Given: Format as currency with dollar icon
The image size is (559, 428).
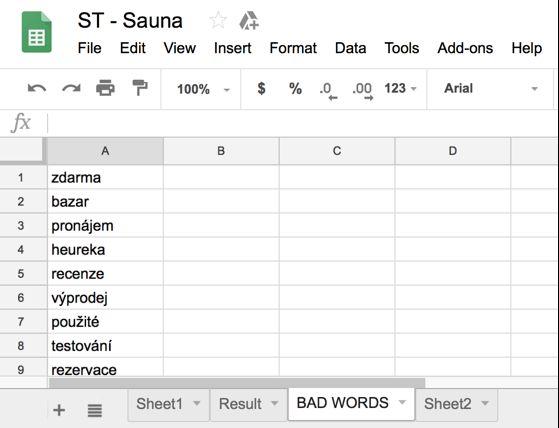Looking at the screenshot, I should (261, 88).
